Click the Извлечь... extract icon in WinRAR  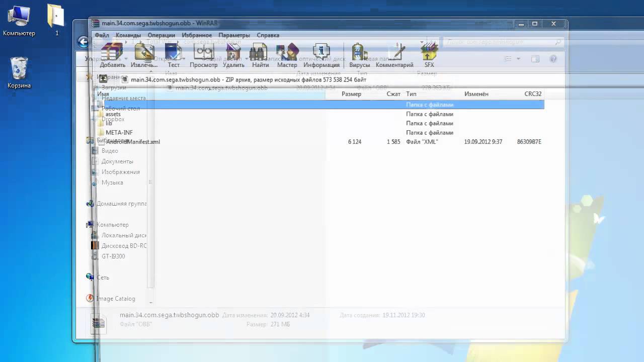pyautogui.click(x=144, y=55)
